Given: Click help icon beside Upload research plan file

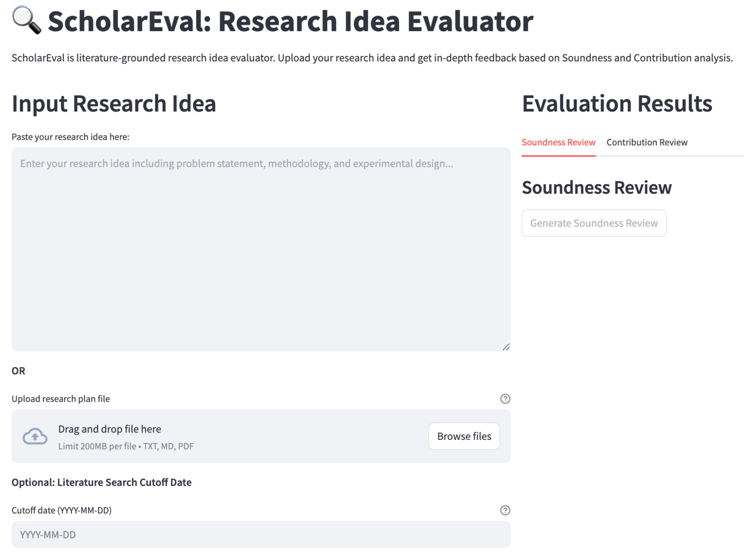Looking at the screenshot, I should click(505, 399).
